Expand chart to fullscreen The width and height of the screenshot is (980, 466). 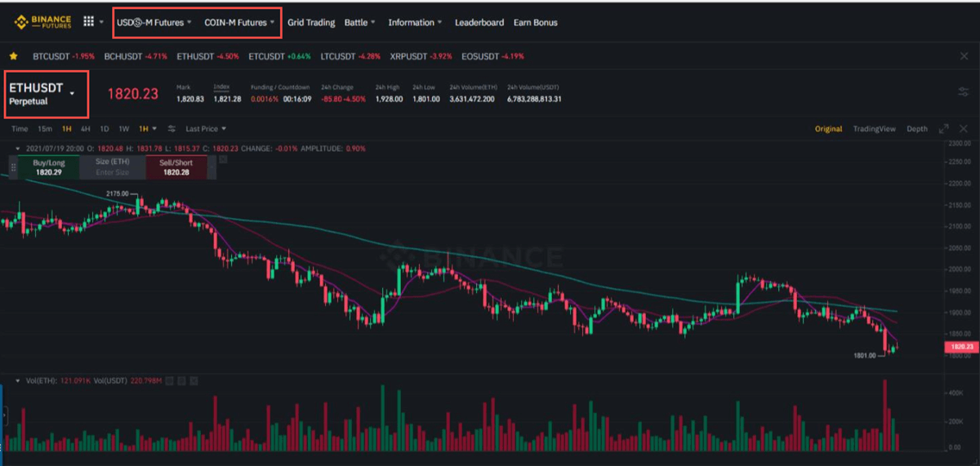943,129
